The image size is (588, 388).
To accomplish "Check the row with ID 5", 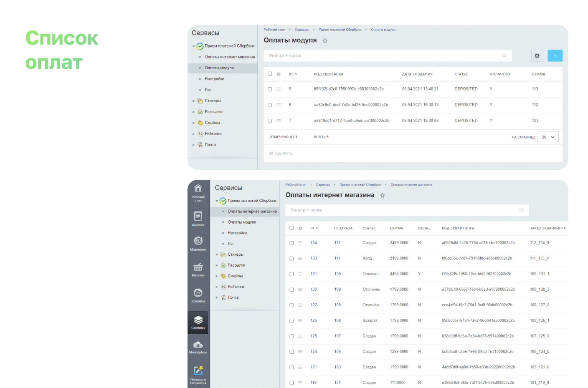I will tap(270, 89).
